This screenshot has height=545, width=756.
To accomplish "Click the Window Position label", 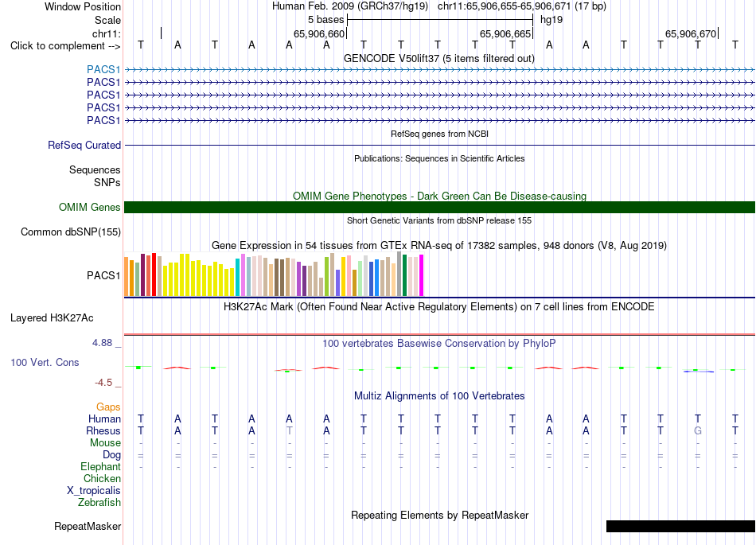I will tap(83, 6).
